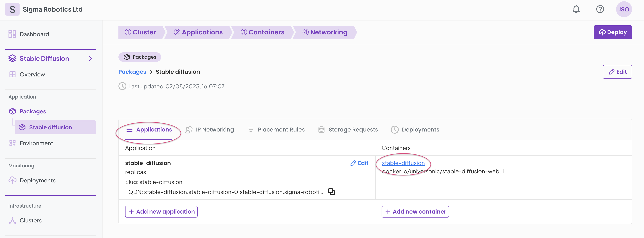
Task: Open Packages in the sidebar
Action: tap(33, 112)
